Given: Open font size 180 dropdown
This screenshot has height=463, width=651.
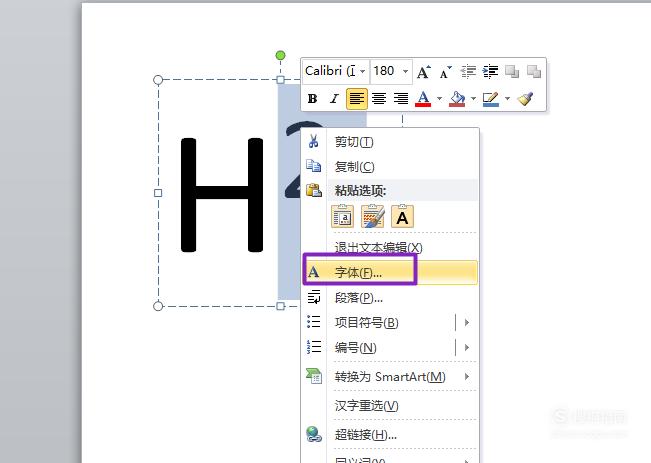Looking at the screenshot, I should (x=405, y=71).
